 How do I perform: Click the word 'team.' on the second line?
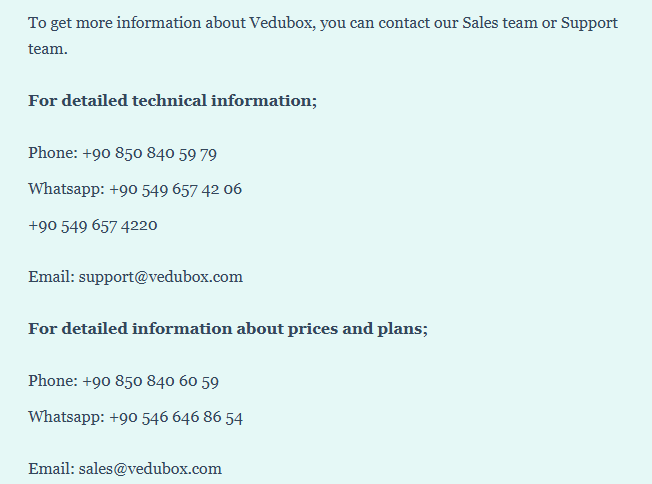(x=48, y=49)
